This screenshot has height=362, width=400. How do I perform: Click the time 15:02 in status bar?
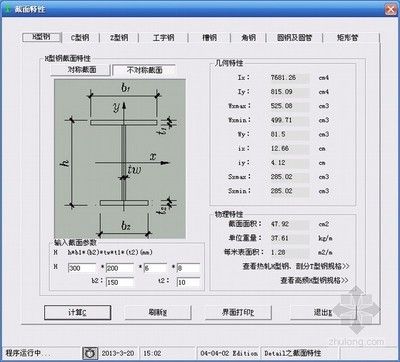tap(152, 353)
